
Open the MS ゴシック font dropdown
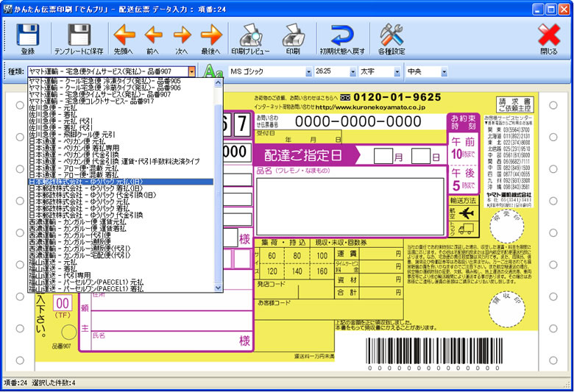(308, 72)
